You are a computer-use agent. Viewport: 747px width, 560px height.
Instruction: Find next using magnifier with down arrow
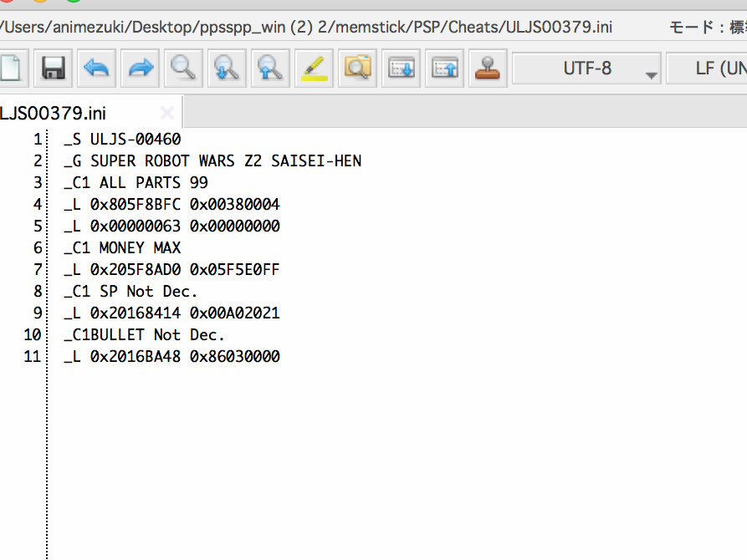coord(227,69)
